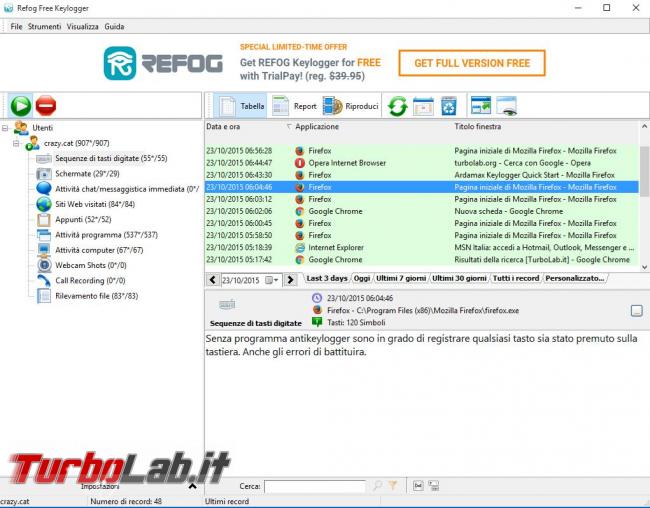The height and width of the screenshot is (508, 650).
Task: Select Schermate category in tree
Action: coord(87,174)
